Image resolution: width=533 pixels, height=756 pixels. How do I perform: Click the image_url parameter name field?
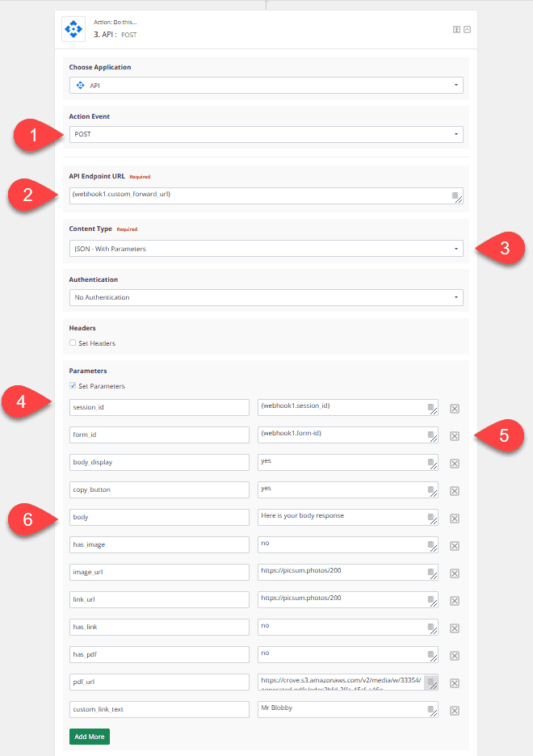(159, 573)
